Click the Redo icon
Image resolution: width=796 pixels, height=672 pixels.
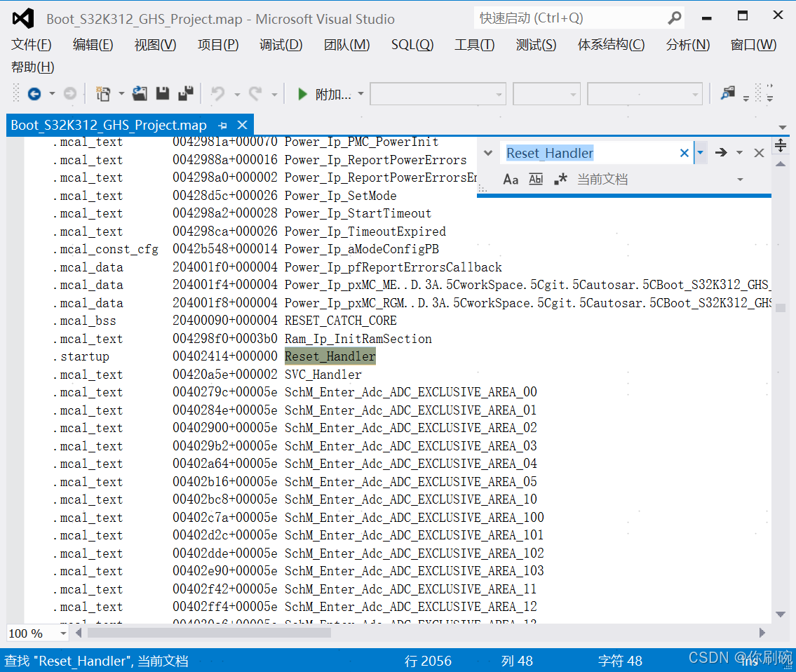[255, 93]
